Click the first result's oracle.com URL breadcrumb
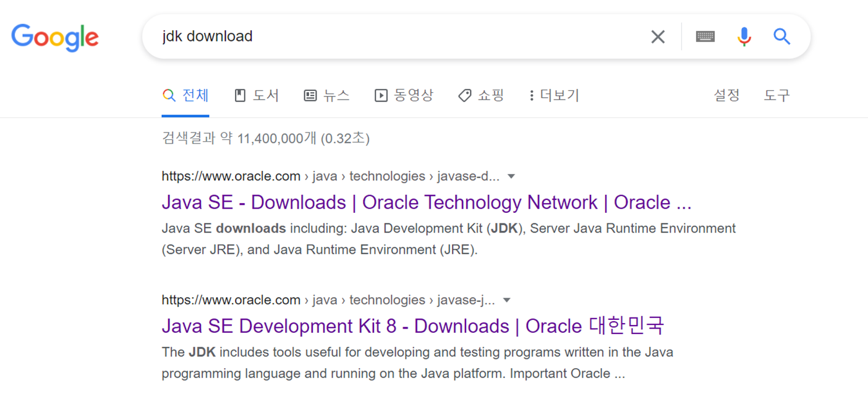The height and width of the screenshot is (414, 868). 331,176
